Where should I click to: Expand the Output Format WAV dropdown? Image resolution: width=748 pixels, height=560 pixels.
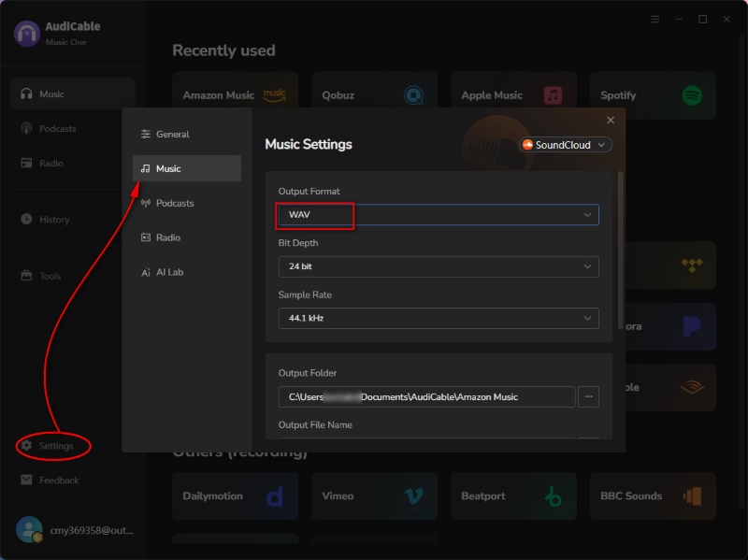pos(439,215)
